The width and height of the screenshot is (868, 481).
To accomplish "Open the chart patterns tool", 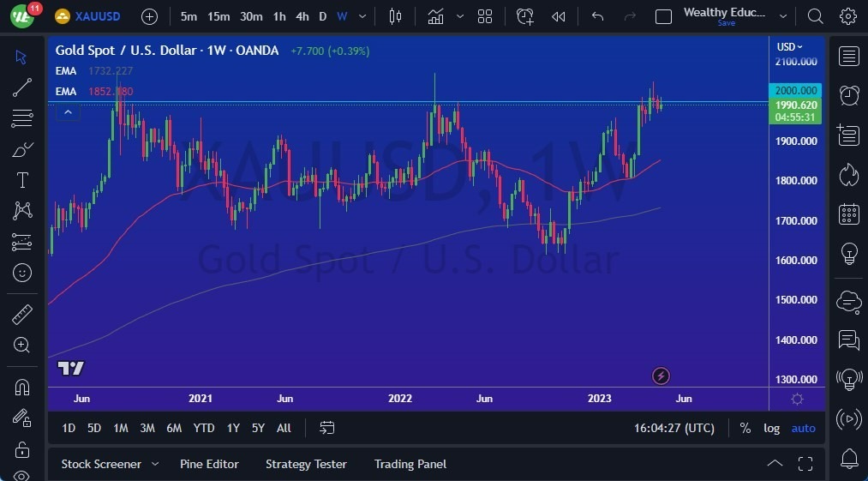I will click(21, 211).
